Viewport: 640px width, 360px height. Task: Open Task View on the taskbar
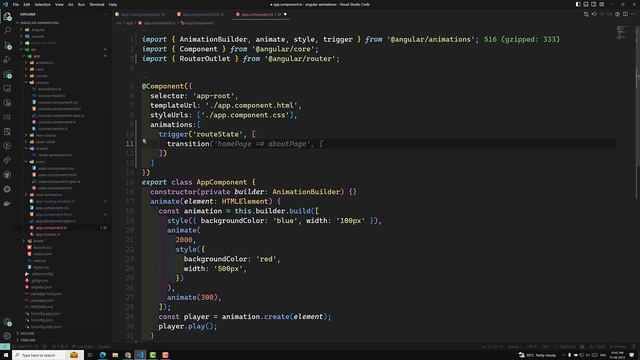(90, 355)
